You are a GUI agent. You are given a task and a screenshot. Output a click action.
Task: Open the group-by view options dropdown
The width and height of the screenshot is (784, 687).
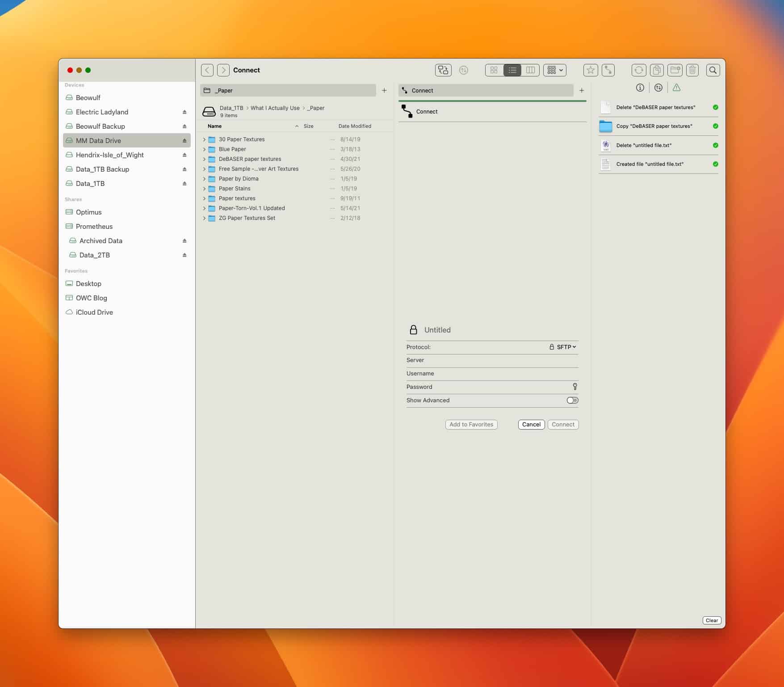pos(555,70)
